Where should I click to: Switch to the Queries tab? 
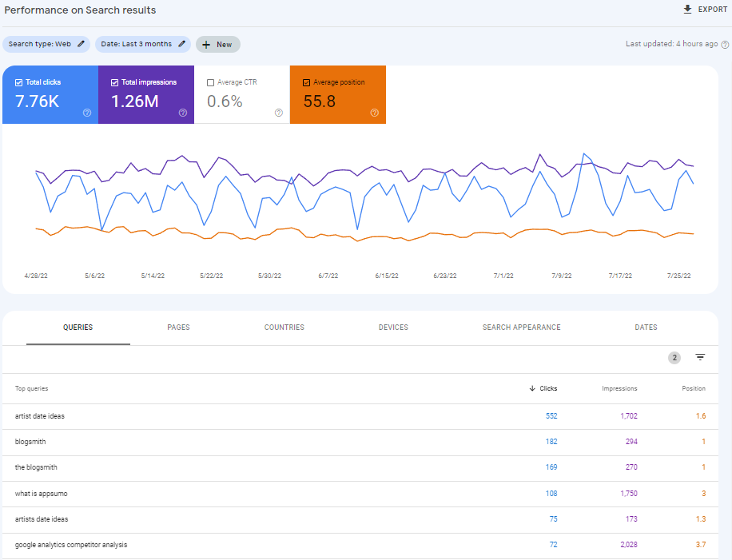point(78,328)
